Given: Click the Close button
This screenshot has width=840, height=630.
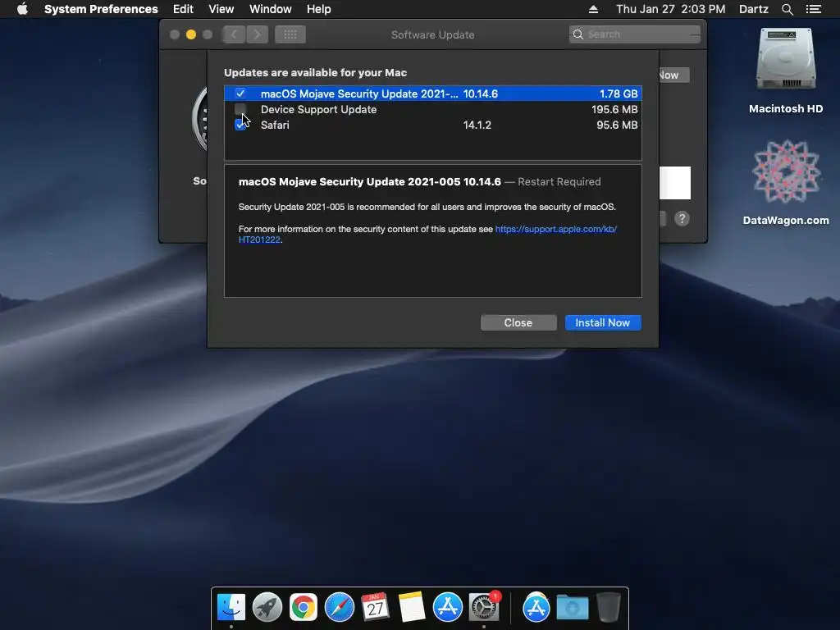Looking at the screenshot, I should pos(518,322).
